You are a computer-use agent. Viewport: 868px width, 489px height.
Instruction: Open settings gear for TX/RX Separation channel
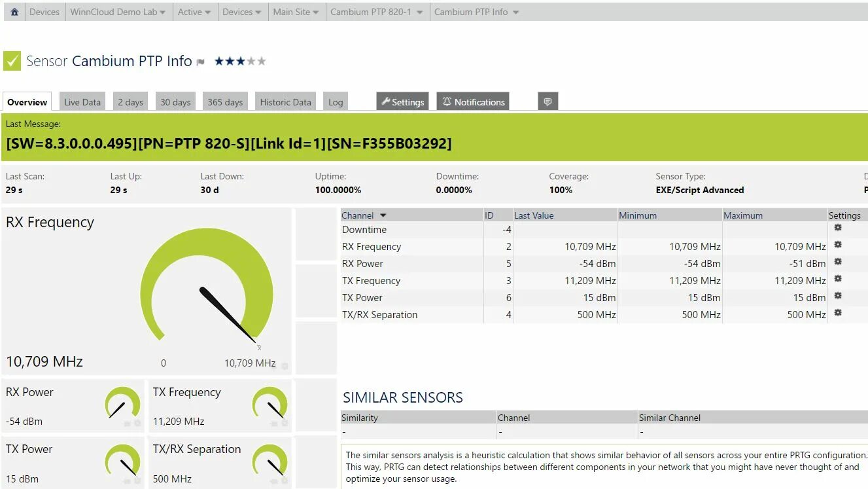click(838, 313)
